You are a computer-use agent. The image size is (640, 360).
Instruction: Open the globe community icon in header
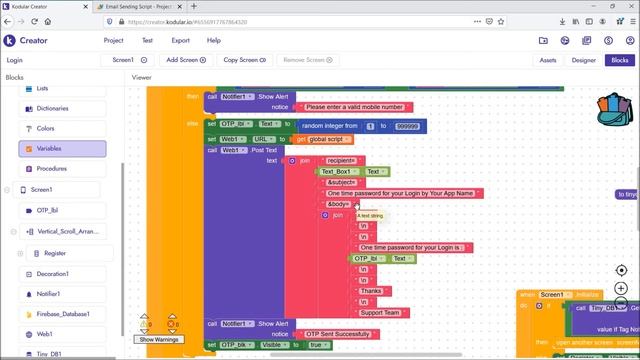coord(565,40)
